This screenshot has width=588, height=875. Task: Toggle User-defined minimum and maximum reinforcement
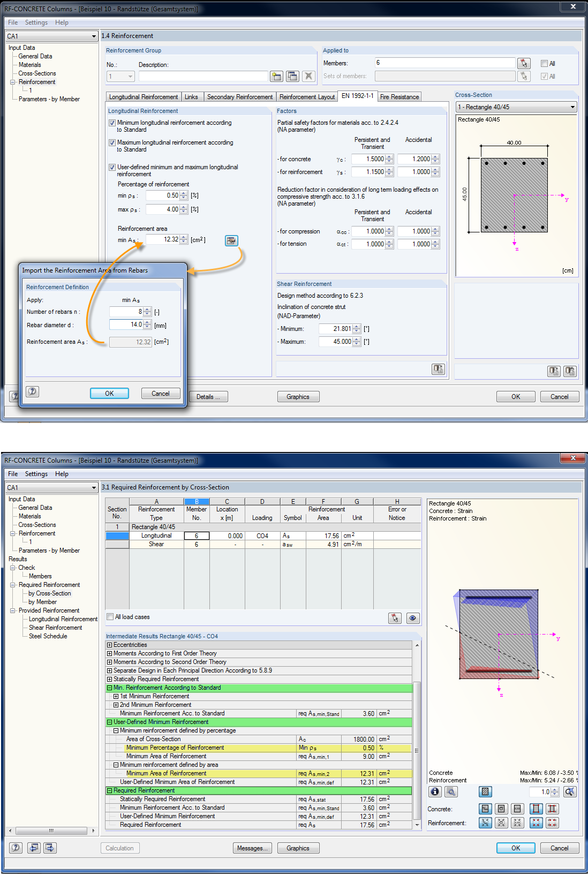coord(112,167)
